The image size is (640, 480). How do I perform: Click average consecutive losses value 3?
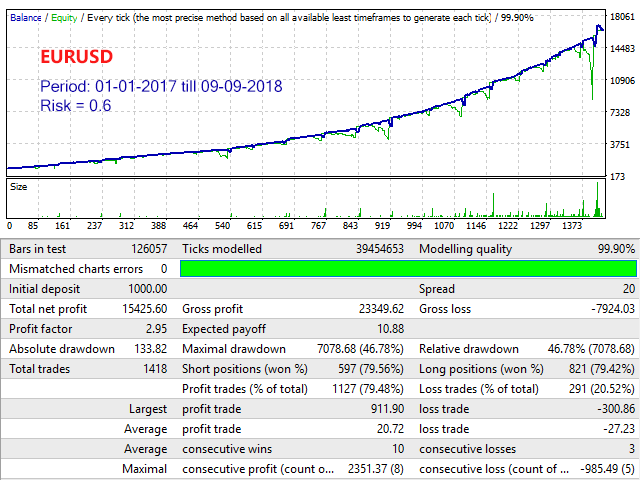[x=632, y=449]
